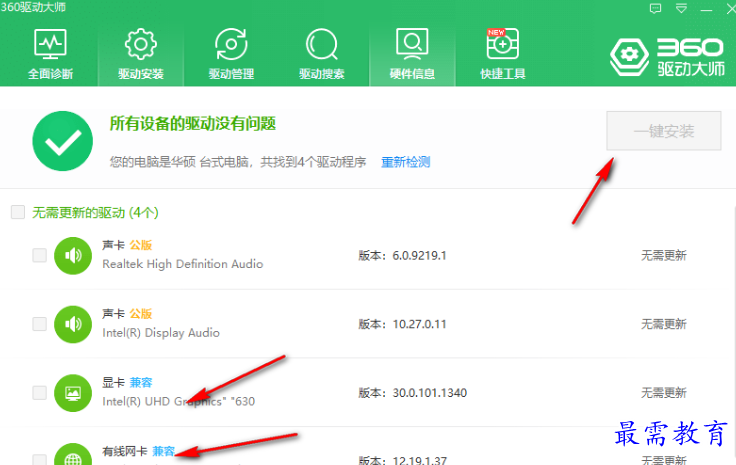Click the 显卡 graphics card icon
Viewport: 736px width, 465px height.
73,393
